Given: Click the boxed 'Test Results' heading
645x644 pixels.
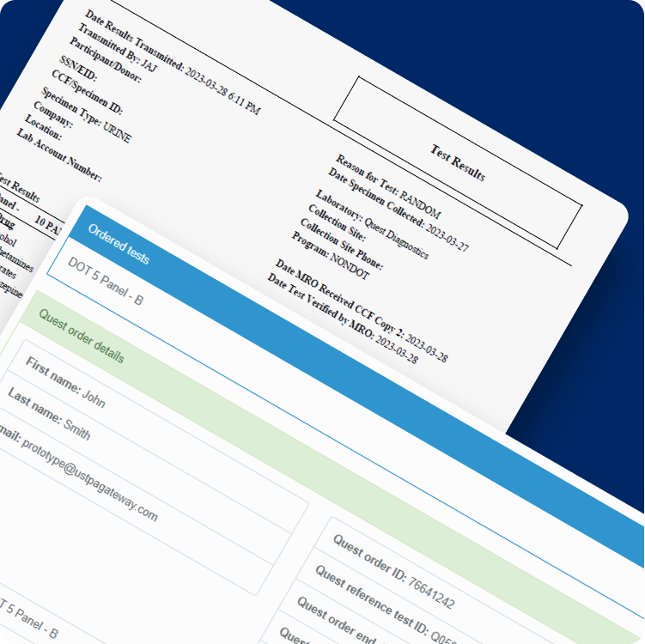Looking at the screenshot, I should coord(458,162).
